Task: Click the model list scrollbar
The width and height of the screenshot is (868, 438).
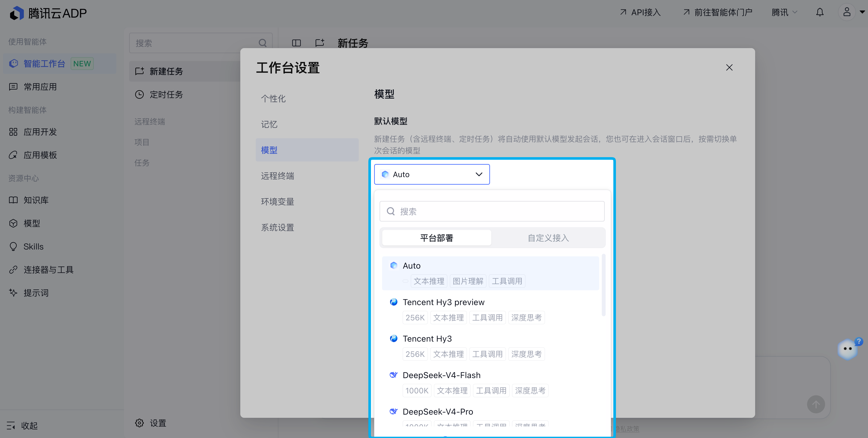Action: 603,285
